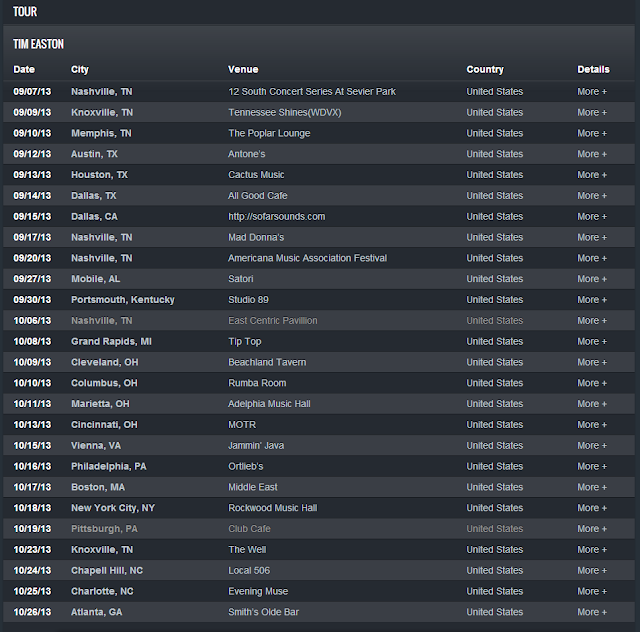
Task: Click the city Grand Rapids, MI
Action: coord(111,341)
